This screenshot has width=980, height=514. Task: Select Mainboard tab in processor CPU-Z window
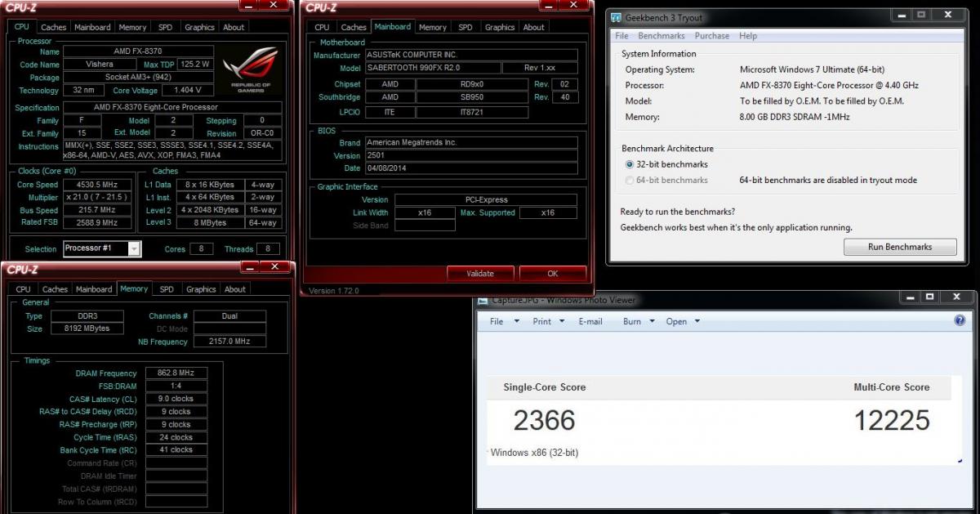(92, 27)
